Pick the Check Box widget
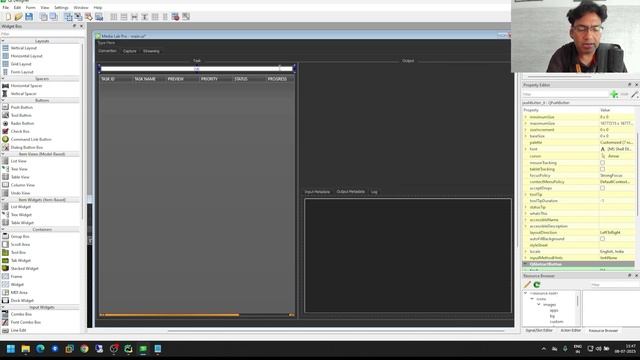Image resolution: width=640 pixels, height=360 pixels. [20, 131]
